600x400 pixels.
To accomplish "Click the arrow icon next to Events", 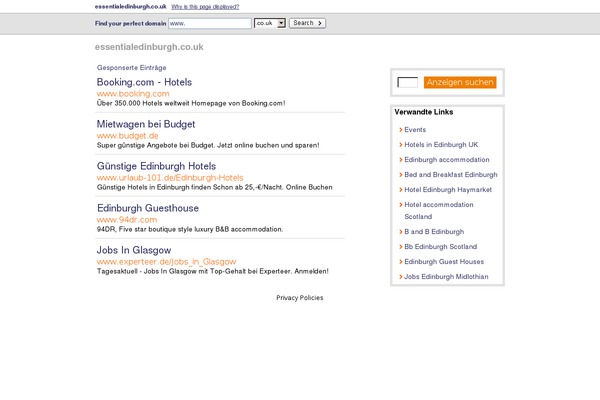I will pos(401,130).
